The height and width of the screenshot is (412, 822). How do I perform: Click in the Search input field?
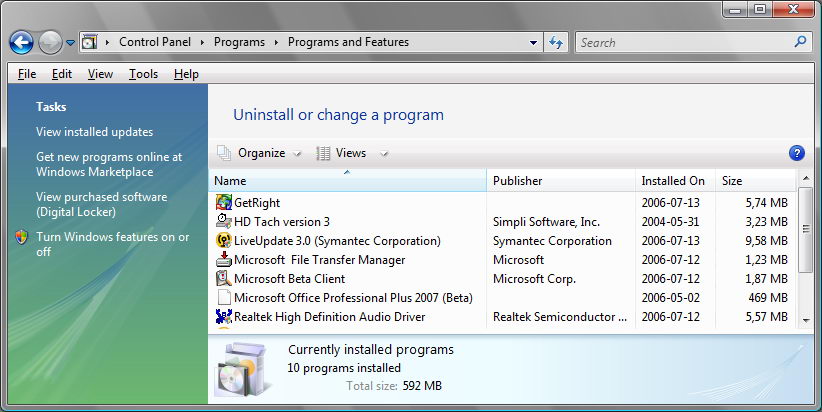pos(683,42)
